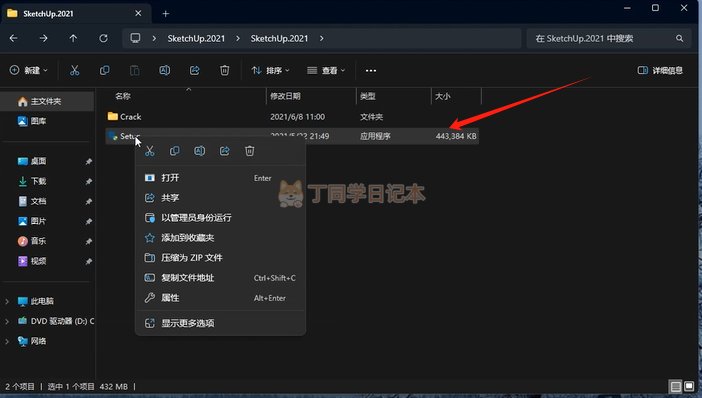Screen dimensions: 702x398
Task: Click the This PC monitor icon in address bar
Action: [135, 38]
